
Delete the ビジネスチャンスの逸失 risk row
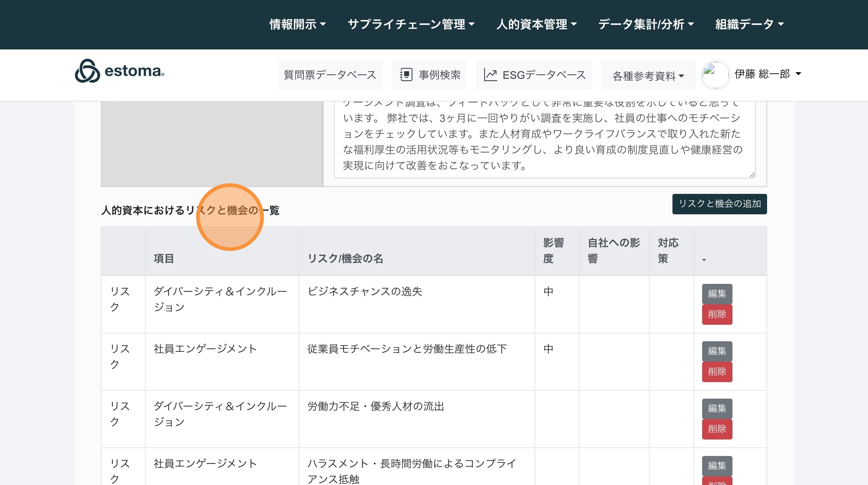[717, 314]
